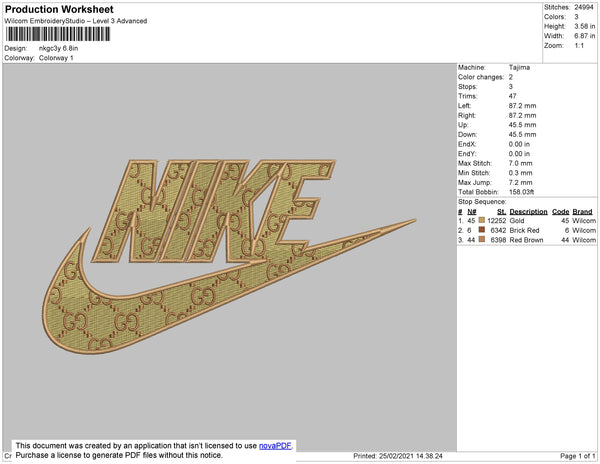Click the 'Page 1 of 1' footer
600x464 pixels.
[x=577, y=456]
